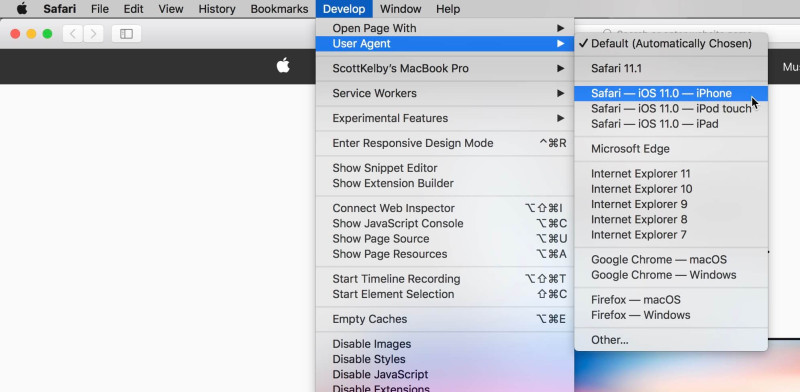Viewport: 800px width, 392px height.
Task: Select Default (Automatically Chosen) checked user agent
Action: pyautogui.click(x=671, y=43)
